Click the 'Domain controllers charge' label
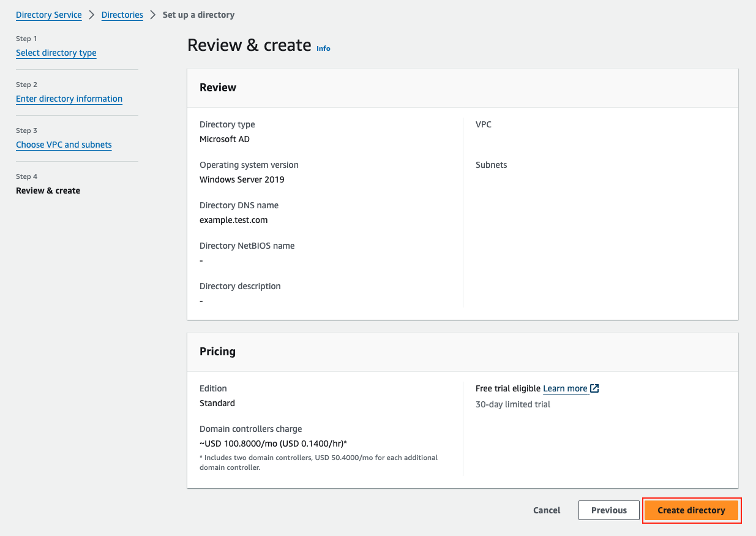The image size is (756, 536). click(x=251, y=429)
